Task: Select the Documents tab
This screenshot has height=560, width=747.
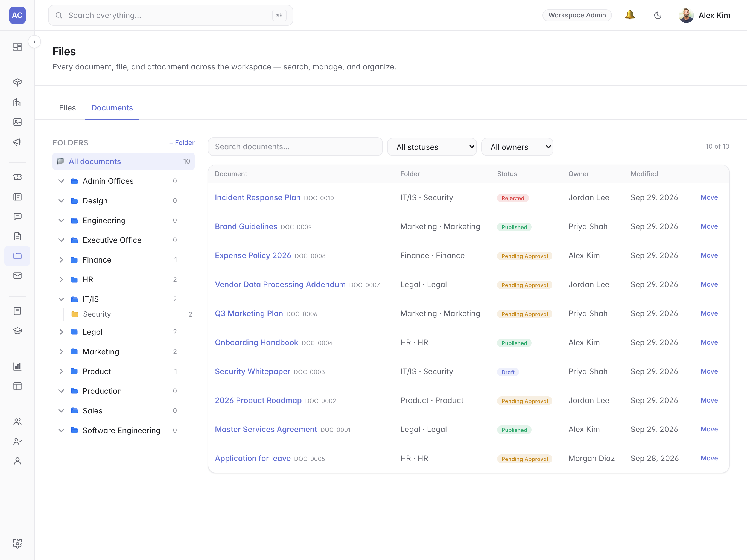Action: point(112,108)
